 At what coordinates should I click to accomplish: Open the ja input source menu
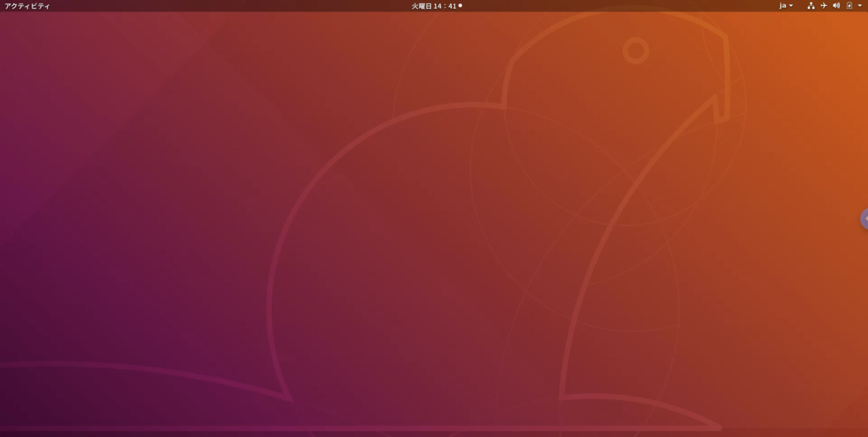click(x=786, y=6)
